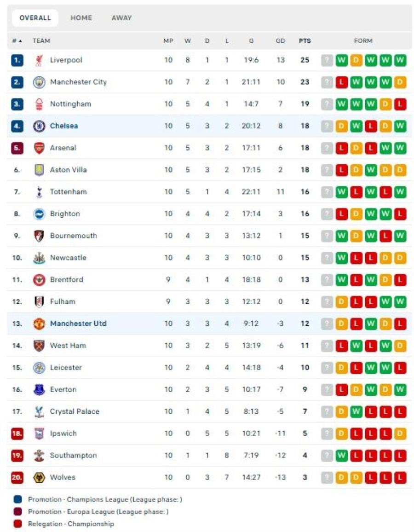Click Southampton's green W form badge
The width and height of the screenshot is (414, 532).
tap(341, 455)
